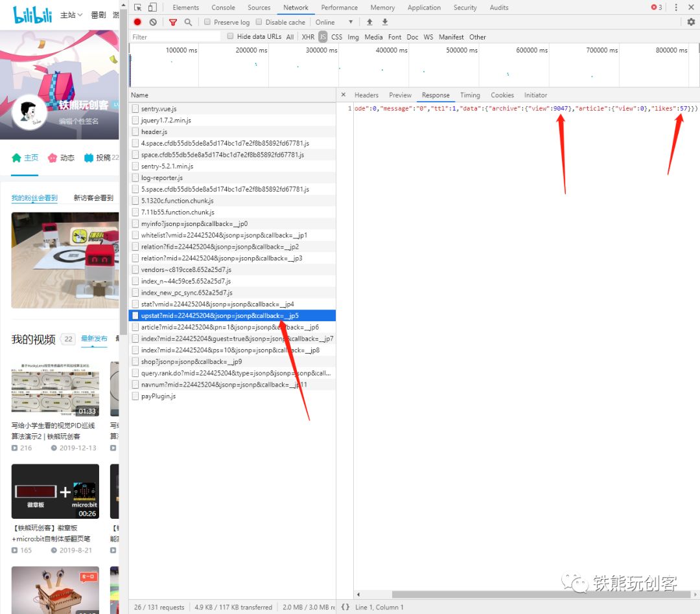Check Hide data URLs checkbox
Screen dimensions: 700x614
click(x=230, y=36)
